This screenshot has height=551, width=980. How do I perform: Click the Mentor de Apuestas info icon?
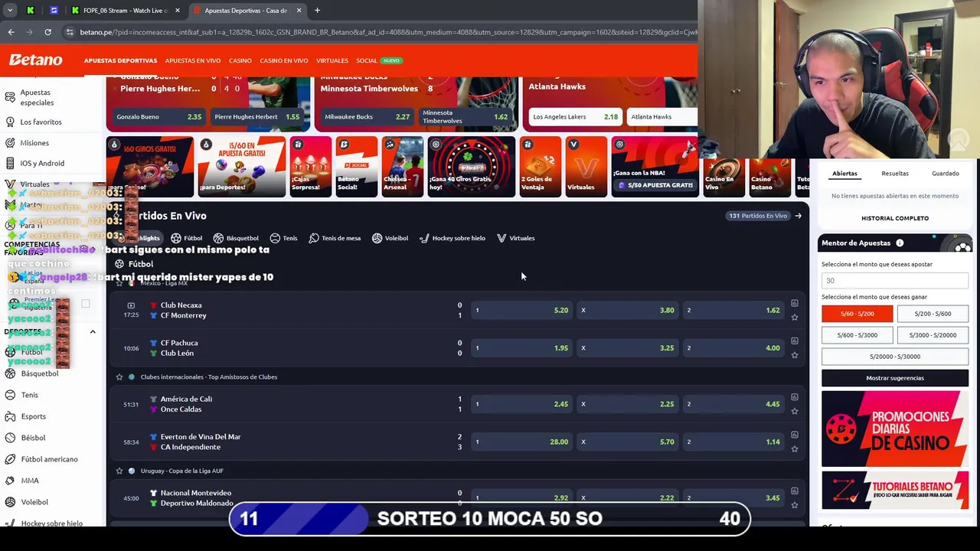click(900, 243)
